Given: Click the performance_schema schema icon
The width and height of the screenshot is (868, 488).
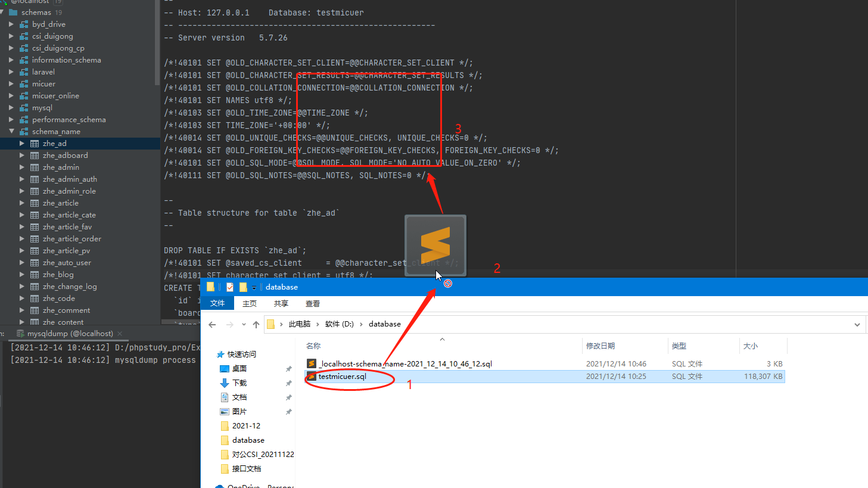Looking at the screenshot, I should tap(24, 120).
